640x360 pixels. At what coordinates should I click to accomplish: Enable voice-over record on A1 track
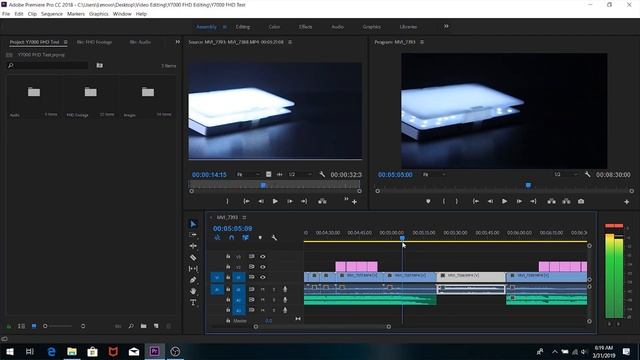coord(285,289)
